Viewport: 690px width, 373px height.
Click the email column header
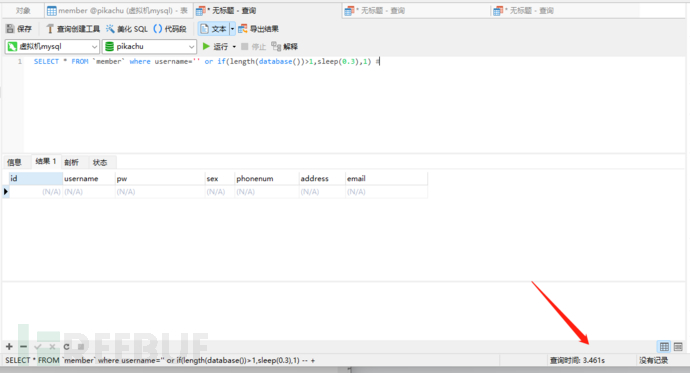386,178
